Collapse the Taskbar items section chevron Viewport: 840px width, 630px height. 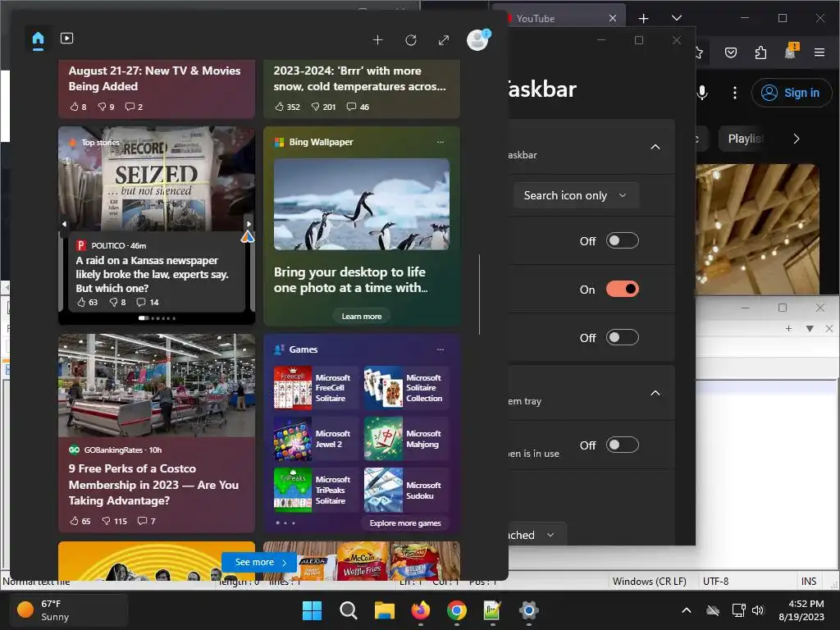click(655, 147)
